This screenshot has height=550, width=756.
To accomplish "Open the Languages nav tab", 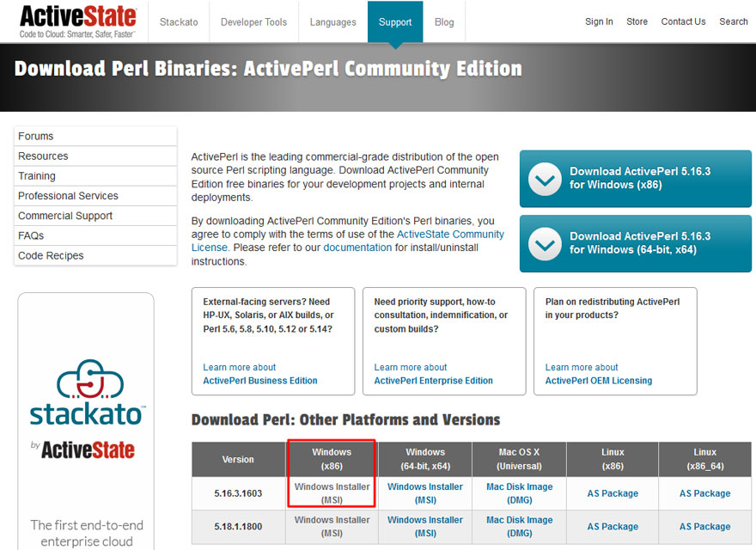I will 332,22.
